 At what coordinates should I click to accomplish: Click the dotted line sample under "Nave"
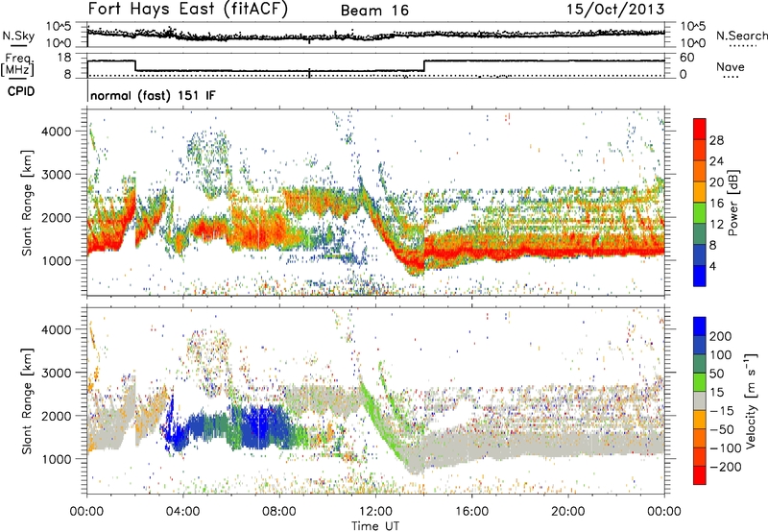coord(731,78)
